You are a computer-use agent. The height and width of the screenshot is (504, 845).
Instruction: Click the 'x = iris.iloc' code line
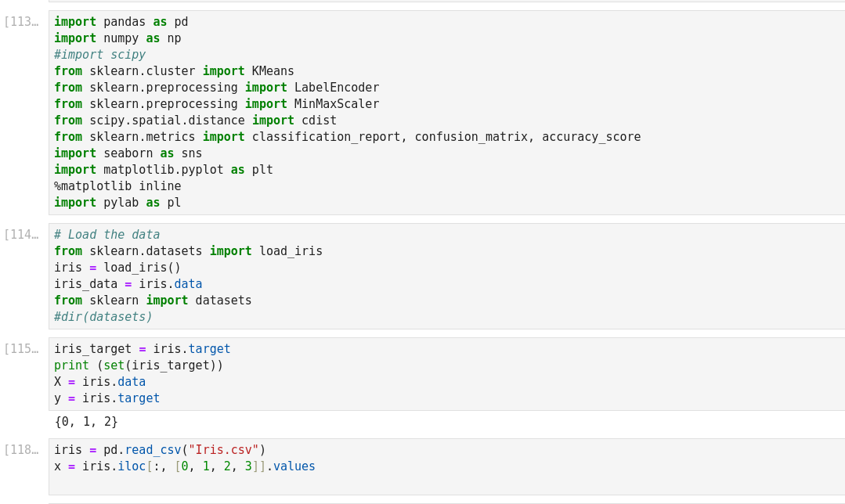[x=185, y=466]
